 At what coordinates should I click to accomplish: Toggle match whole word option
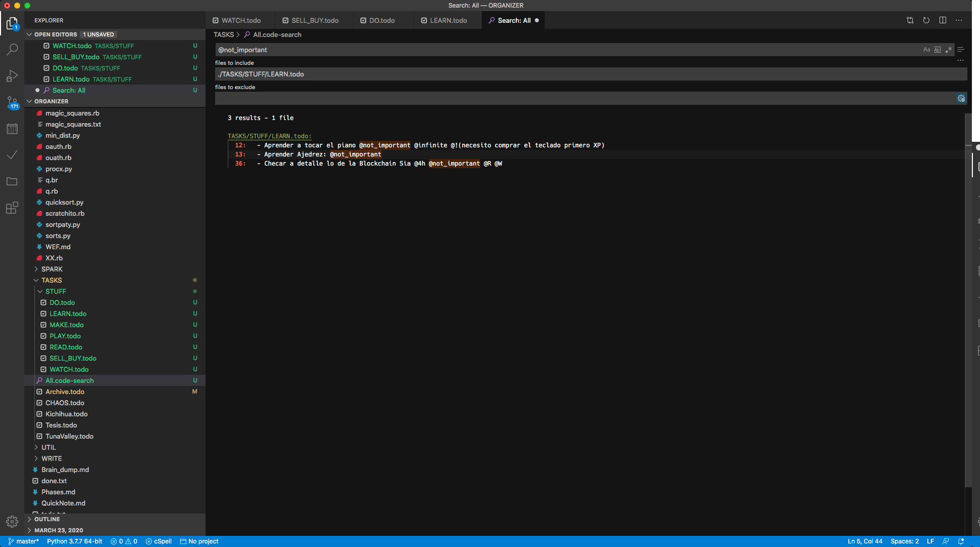tap(937, 50)
